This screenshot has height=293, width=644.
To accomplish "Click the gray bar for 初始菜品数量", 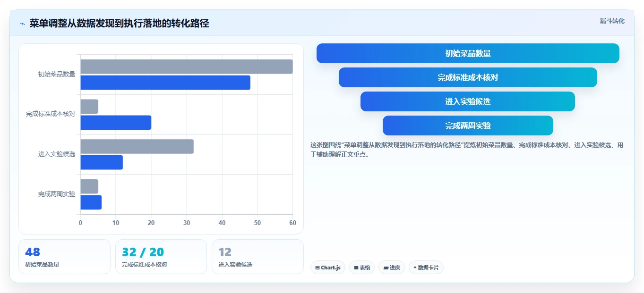I will [187, 67].
